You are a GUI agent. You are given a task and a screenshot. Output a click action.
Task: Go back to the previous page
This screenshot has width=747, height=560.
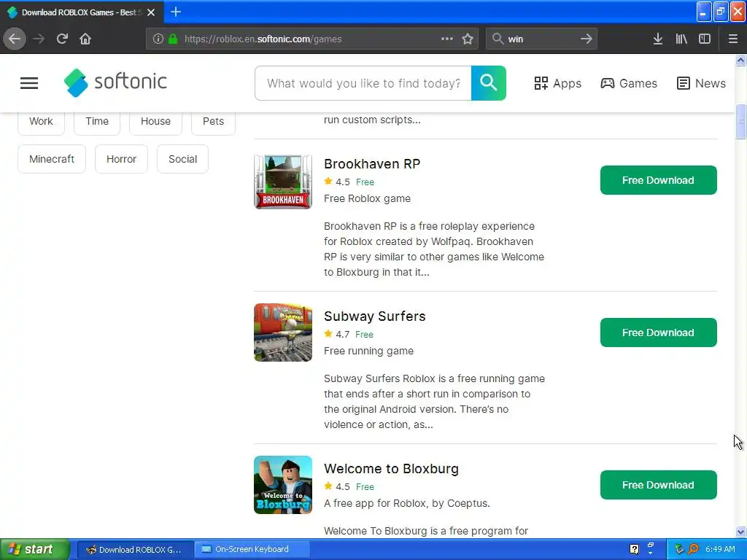15,39
